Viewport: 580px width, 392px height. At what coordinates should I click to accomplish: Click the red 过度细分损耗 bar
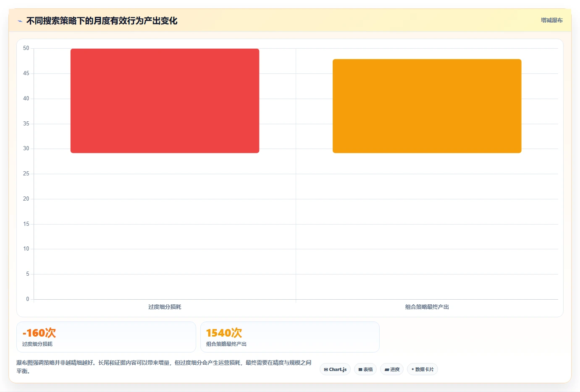tap(165, 101)
